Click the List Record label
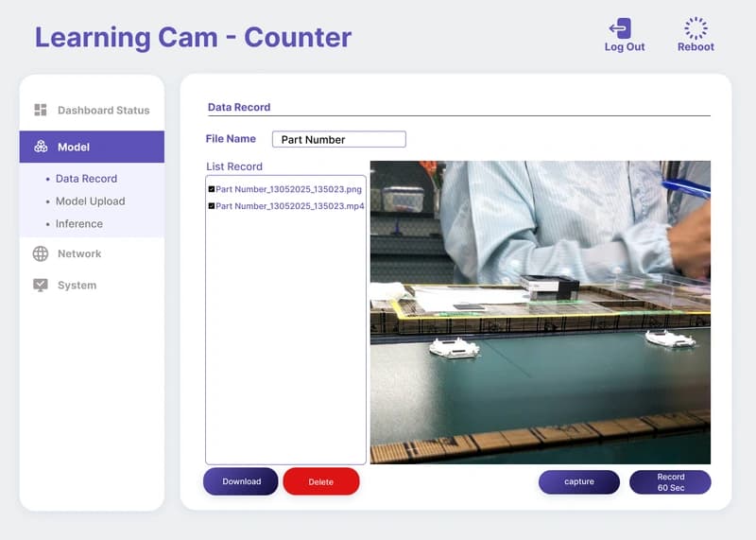756x540 pixels. (234, 166)
